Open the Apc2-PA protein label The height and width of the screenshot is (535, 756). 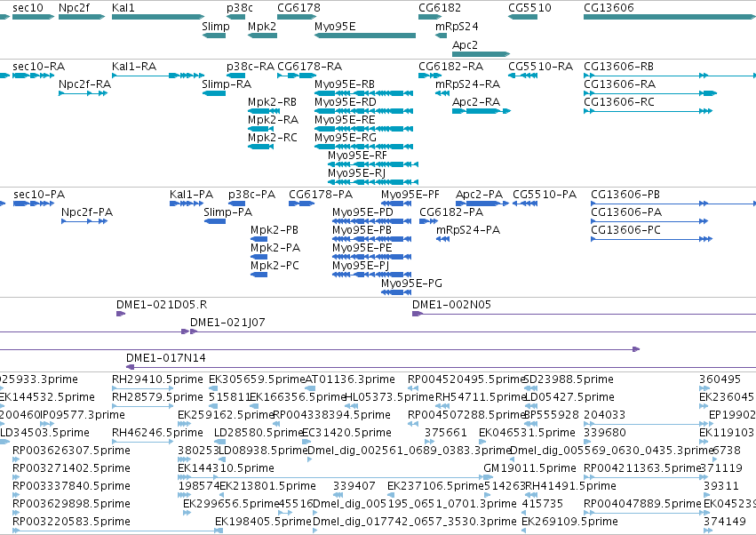pos(479,195)
